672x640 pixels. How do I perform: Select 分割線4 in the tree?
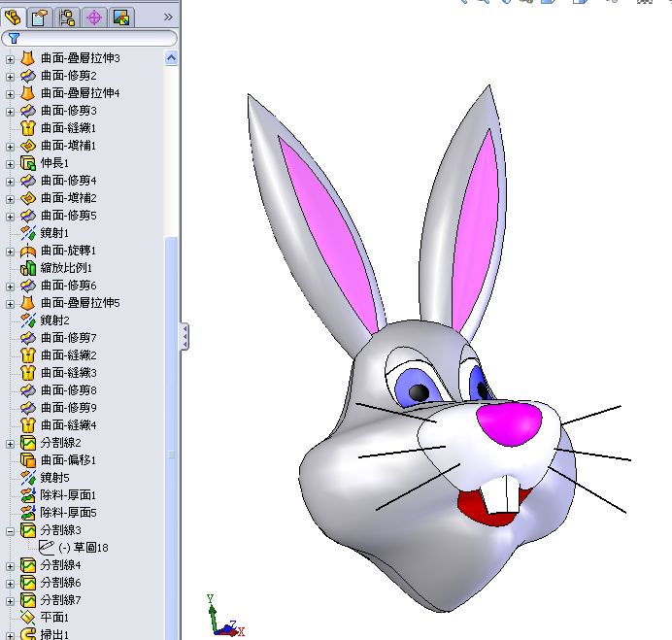(x=60, y=565)
